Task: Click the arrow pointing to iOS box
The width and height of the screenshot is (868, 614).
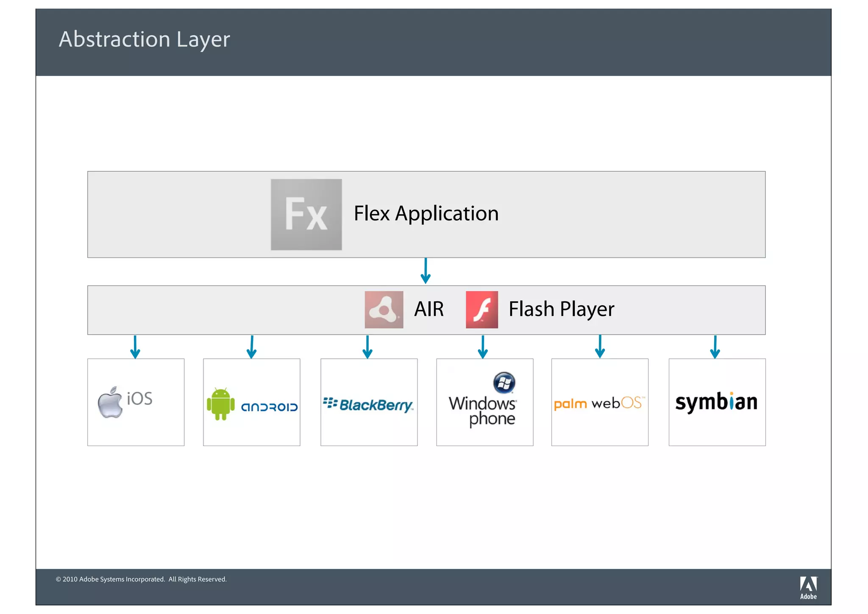Action: pyautogui.click(x=135, y=347)
